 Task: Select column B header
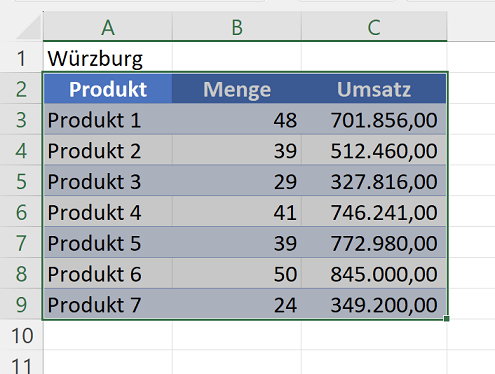coord(237,26)
